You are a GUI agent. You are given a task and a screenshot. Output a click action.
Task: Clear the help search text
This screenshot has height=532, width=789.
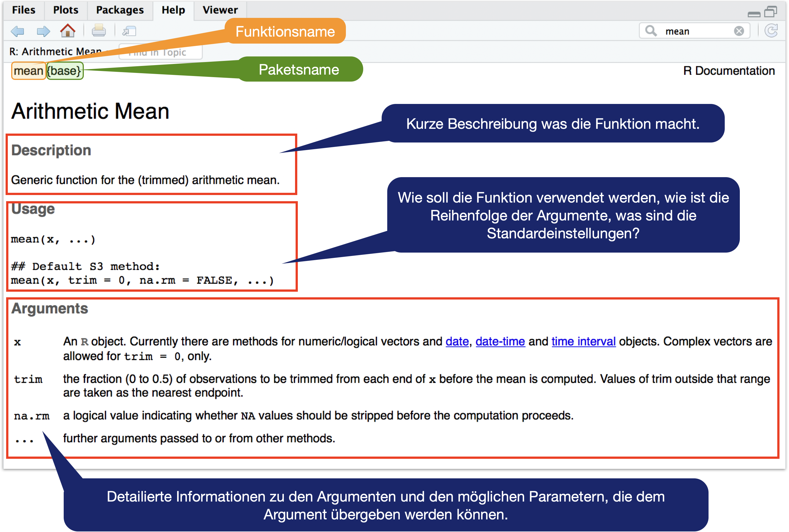click(739, 31)
